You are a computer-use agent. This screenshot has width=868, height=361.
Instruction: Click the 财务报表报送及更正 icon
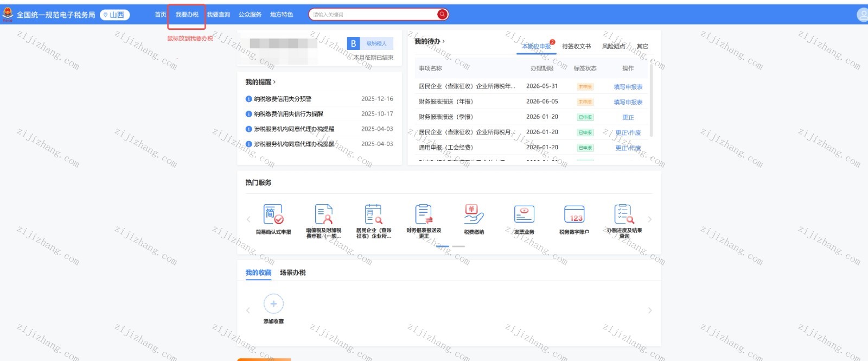click(424, 215)
